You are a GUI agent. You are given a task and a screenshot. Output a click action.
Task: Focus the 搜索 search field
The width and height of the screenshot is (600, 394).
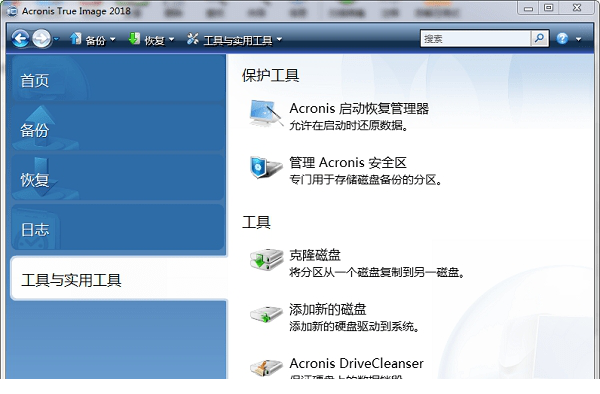476,39
